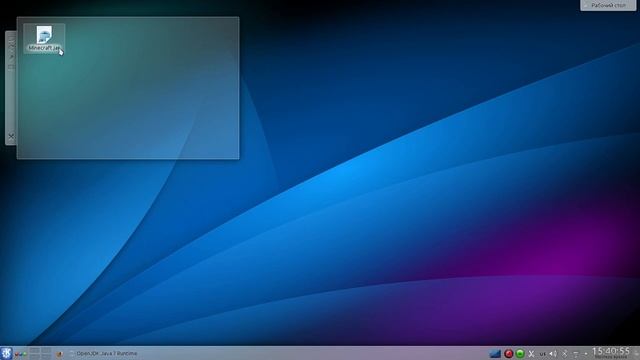Screen dimensions: 640x360
Task: Open the volume speaker tray icon
Action: tap(553, 354)
